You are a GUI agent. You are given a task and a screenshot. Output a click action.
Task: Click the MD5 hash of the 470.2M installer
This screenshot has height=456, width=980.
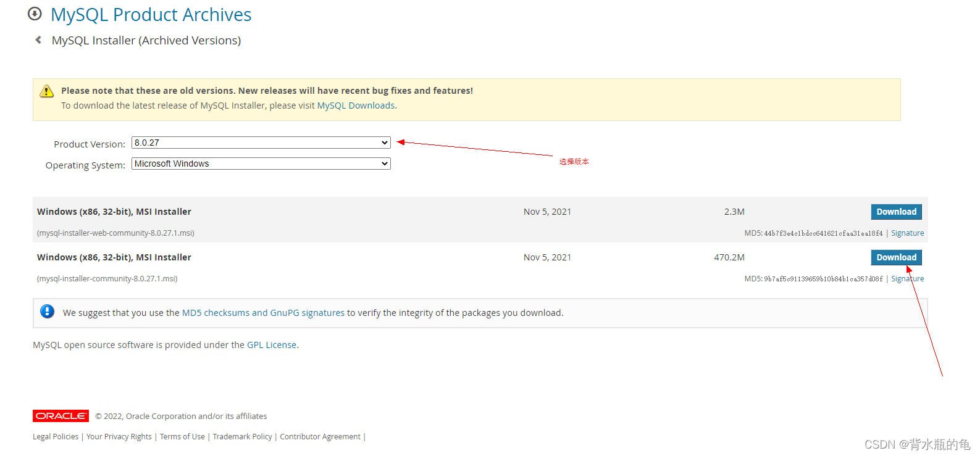pos(823,279)
